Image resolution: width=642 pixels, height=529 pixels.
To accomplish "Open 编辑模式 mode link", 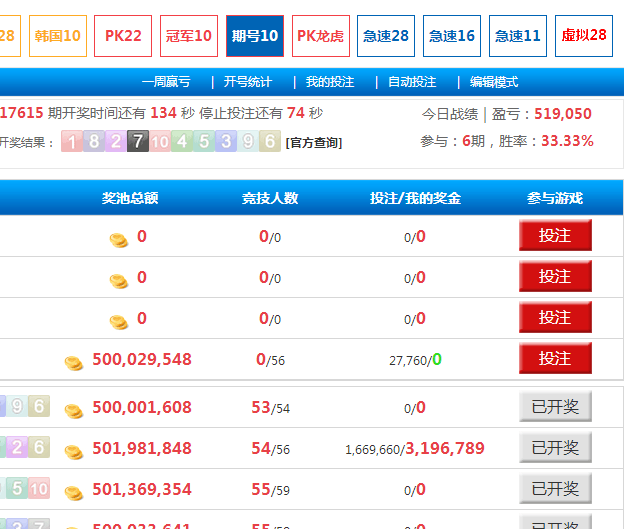I will (494, 82).
